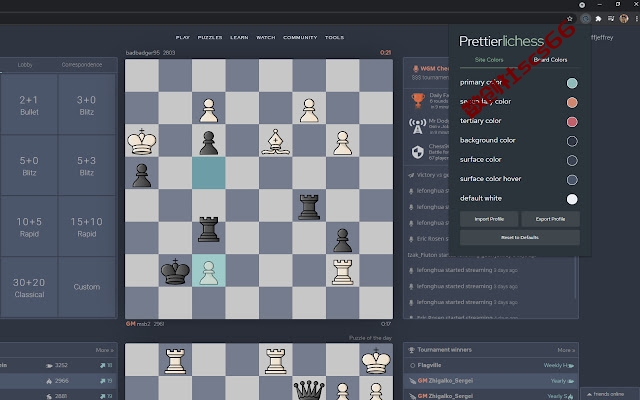640x400 pixels.
Task: Click the Puzzle of the day label
Action: click(x=370, y=338)
